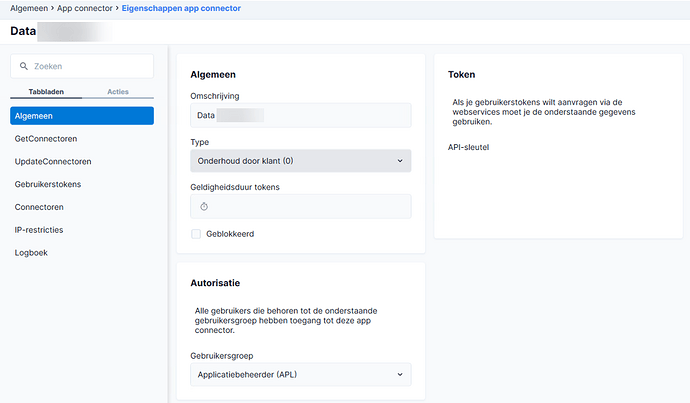Screen dimensions: 690x403
Task: Open GetConnectoren in the sidebar
Action: (x=46, y=138)
